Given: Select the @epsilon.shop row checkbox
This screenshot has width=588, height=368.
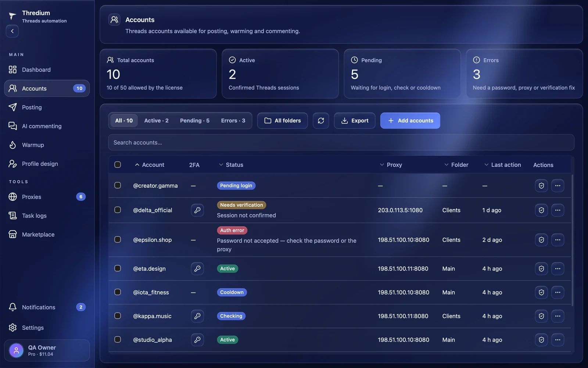Looking at the screenshot, I should 118,239.
